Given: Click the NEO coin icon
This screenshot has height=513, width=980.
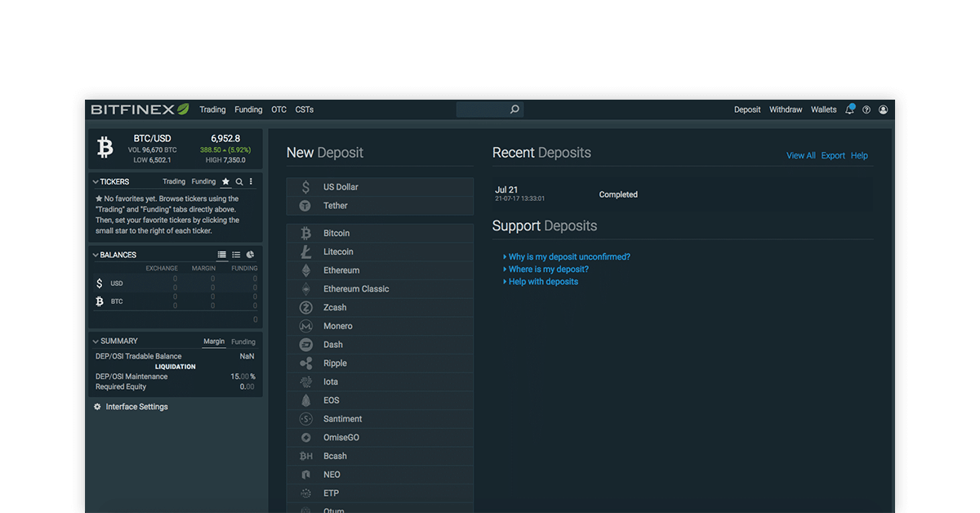Looking at the screenshot, I should [306, 475].
